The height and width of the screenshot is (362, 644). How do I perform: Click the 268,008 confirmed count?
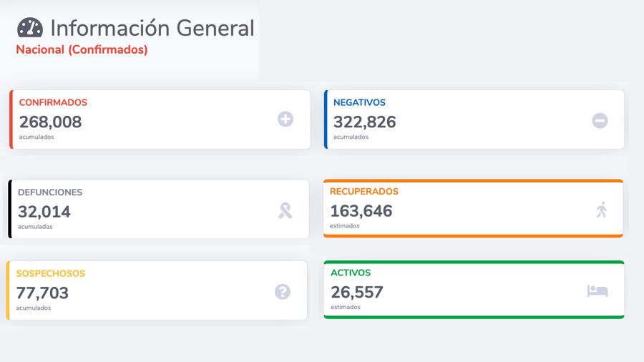tap(50, 122)
